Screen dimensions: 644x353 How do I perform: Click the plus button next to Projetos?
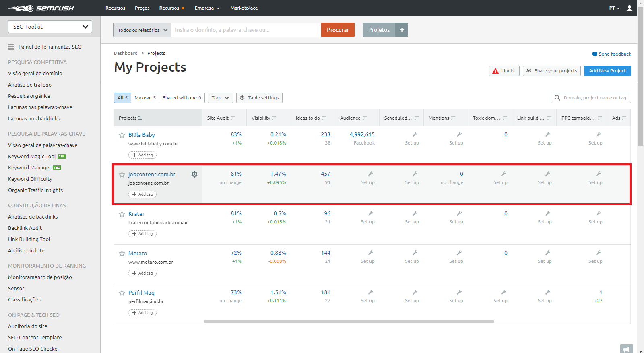tap(402, 30)
